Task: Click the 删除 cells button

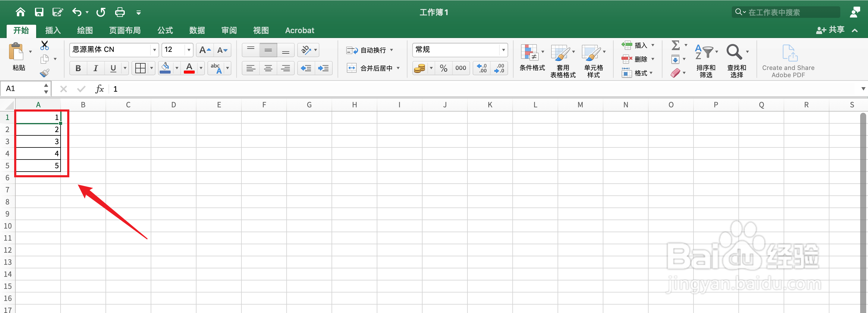Action: [x=634, y=59]
